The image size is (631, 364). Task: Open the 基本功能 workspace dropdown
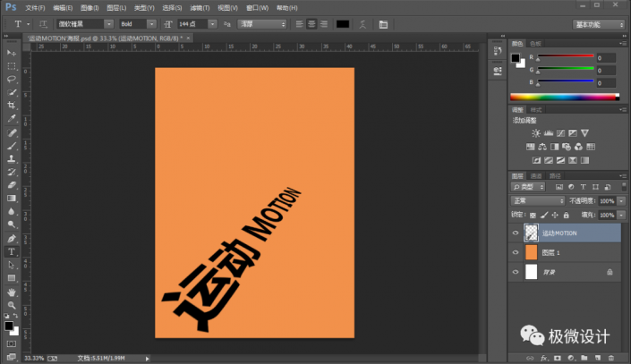[599, 24]
